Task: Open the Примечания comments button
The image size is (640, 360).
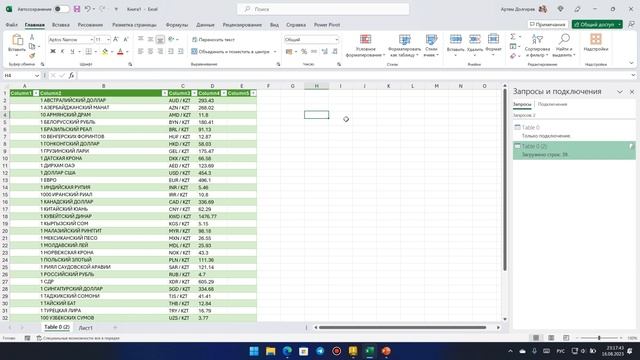Action: (547, 24)
